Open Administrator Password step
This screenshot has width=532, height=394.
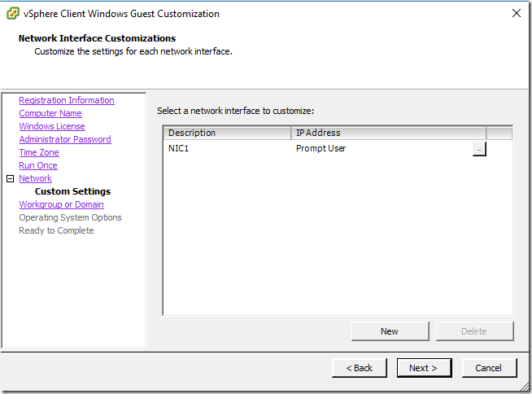[65, 139]
